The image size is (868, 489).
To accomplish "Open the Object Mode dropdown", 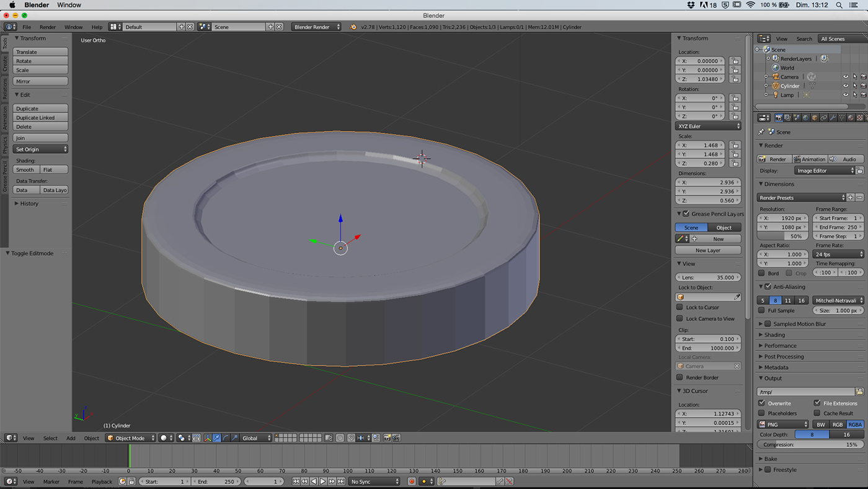I will [130, 438].
